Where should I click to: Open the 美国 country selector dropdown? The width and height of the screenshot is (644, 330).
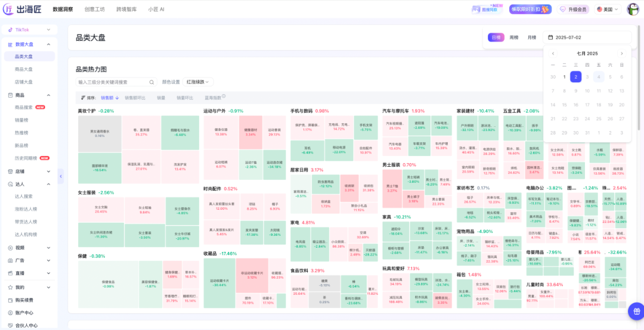point(608,10)
